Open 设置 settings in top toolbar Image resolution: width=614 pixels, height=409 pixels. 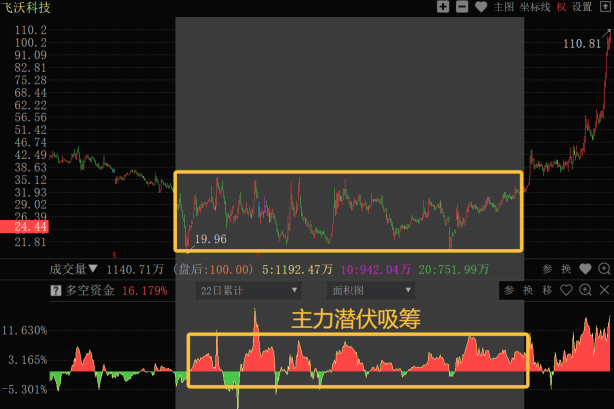click(582, 7)
